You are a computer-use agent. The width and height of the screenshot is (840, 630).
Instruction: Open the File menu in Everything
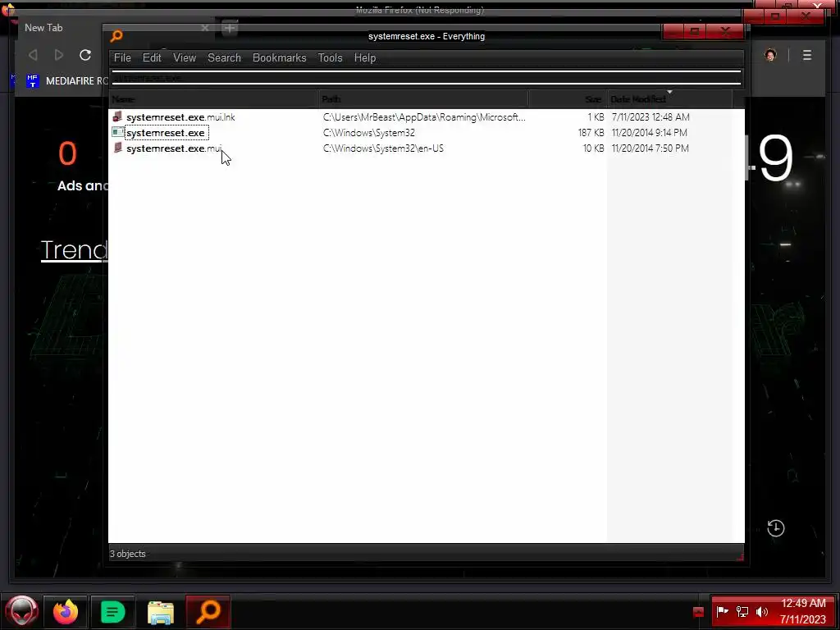122,58
